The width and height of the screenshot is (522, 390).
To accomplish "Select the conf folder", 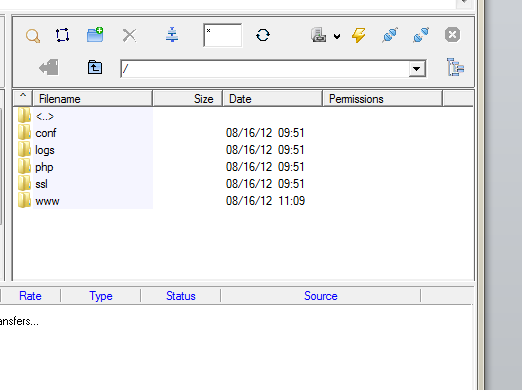I will [x=46, y=133].
